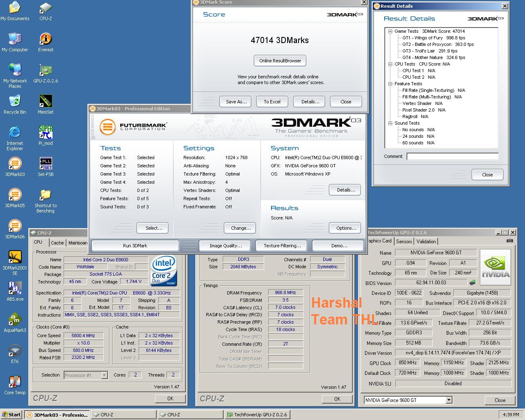
Task: Launch GPU-Z.0.2.6 desktop icon
Action: (x=46, y=73)
